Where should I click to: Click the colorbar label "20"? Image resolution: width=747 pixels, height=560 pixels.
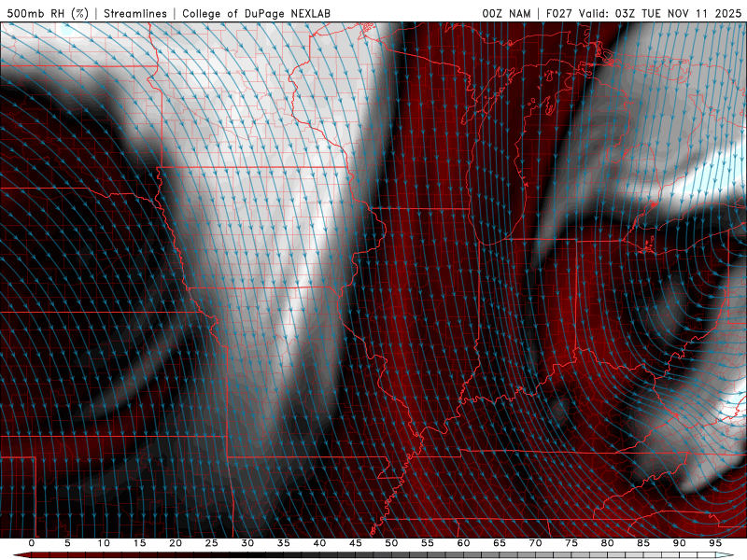point(176,543)
